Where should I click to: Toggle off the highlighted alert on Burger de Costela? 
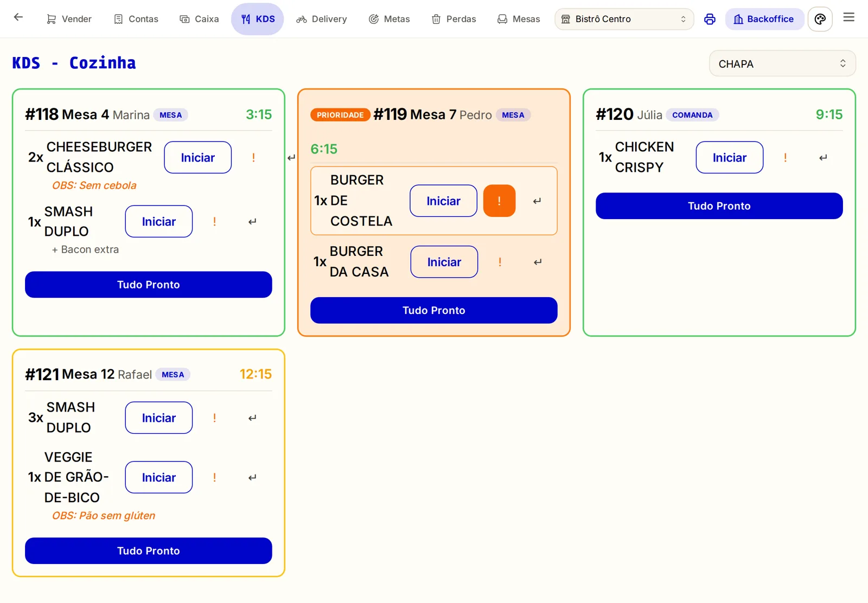click(x=499, y=201)
